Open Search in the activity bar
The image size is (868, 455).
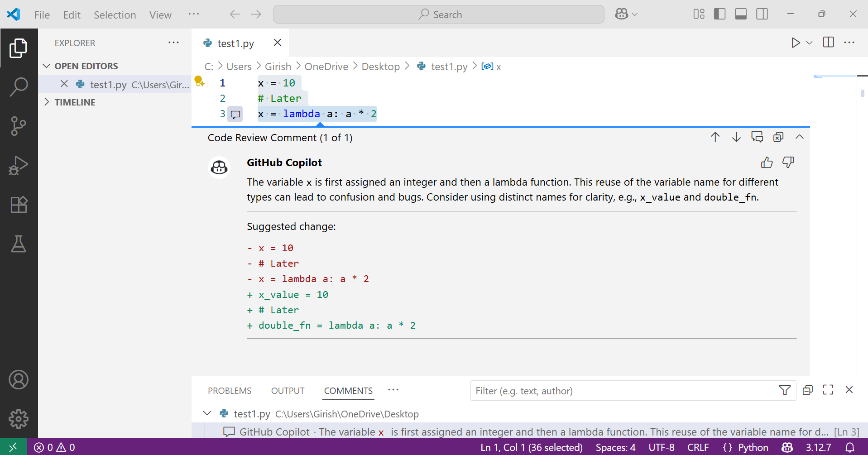[x=19, y=86]
